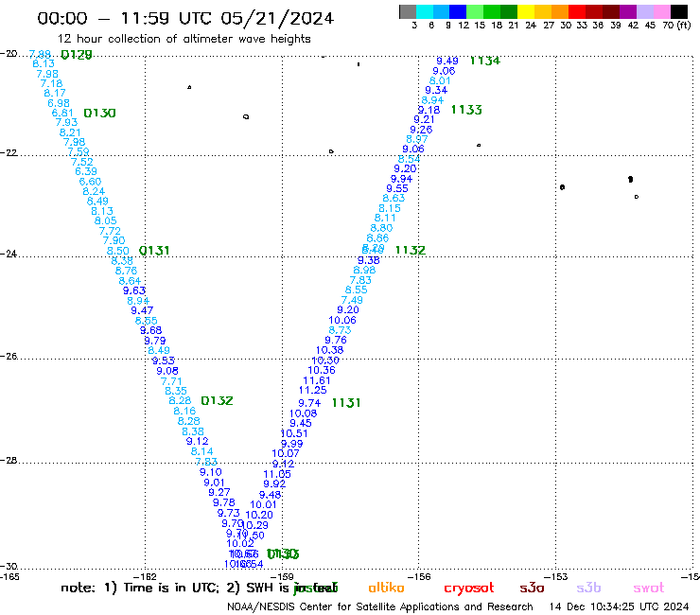Click the wave height value '10.08'
Viewport: 700px width, 615px height.
coord(303,413)
